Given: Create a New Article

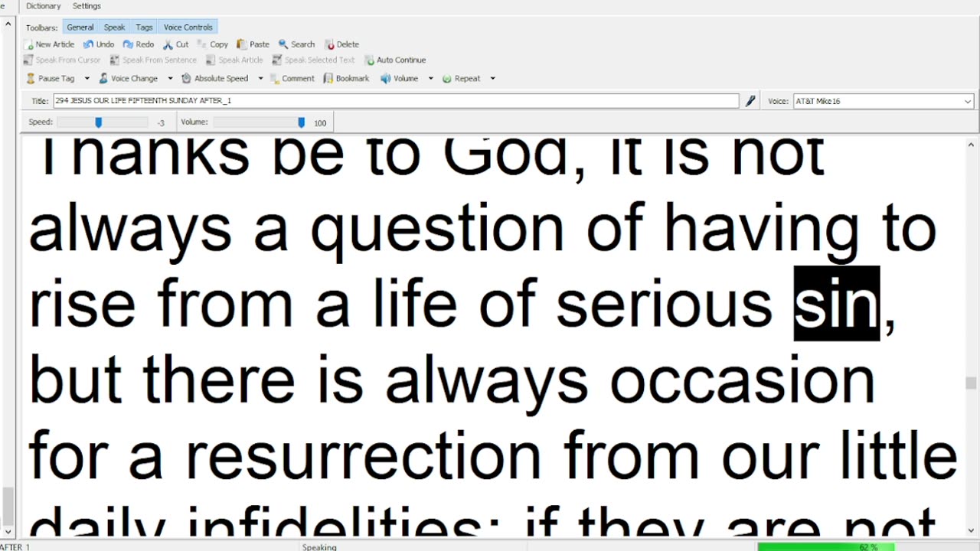Looking at the screenshot, I should coord(50,44).
